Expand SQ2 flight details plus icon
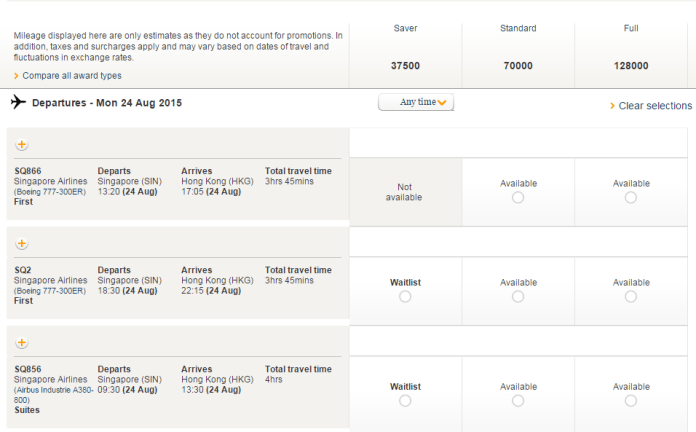 (x=22, y=243)
